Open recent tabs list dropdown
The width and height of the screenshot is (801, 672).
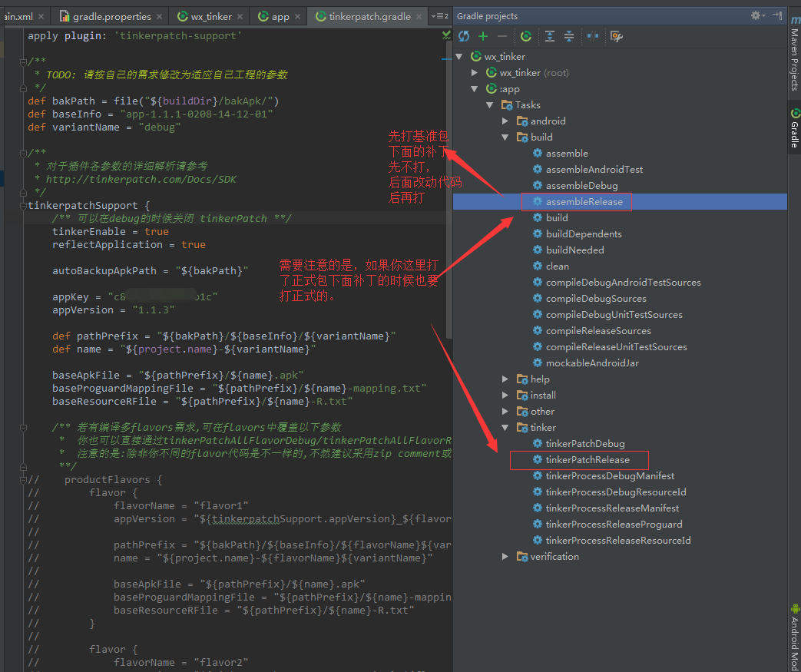439,16
